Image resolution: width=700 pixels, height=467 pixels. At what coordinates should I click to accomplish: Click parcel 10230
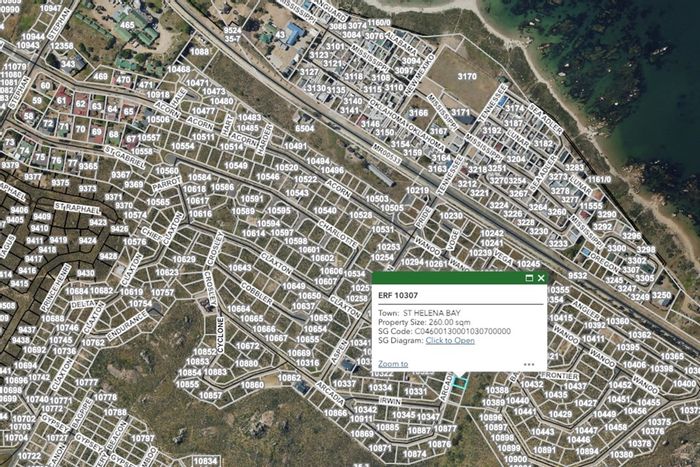[x=452, y=215]
